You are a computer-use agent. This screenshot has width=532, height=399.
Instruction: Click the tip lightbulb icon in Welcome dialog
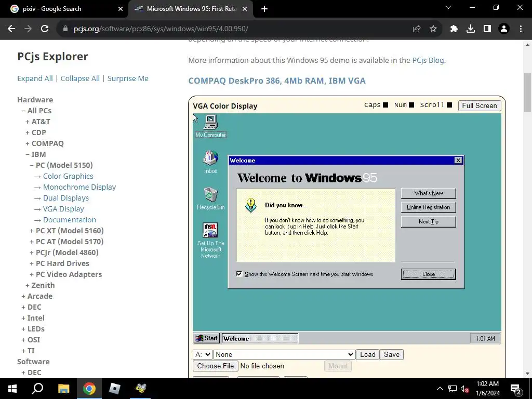[251, 206]
